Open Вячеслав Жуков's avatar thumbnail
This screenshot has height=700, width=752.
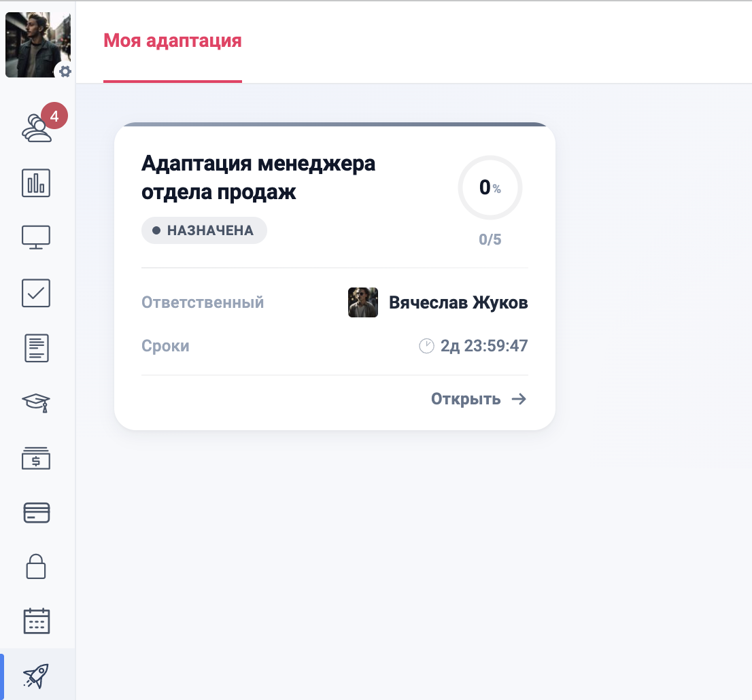[x=362, y=302]
